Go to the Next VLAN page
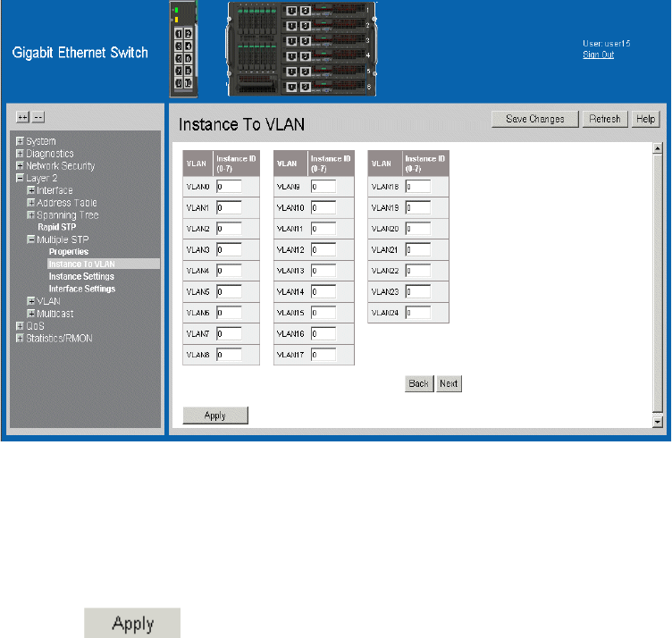The height and width of the screenshot is (638, 672). click(449, 383)
